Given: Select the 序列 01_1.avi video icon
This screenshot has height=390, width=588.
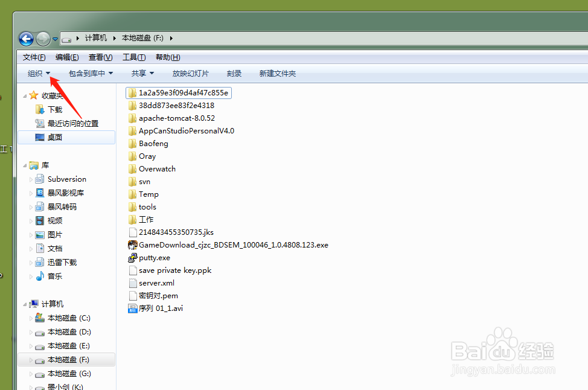Looking at the screenshot, I should pos(132,308).
